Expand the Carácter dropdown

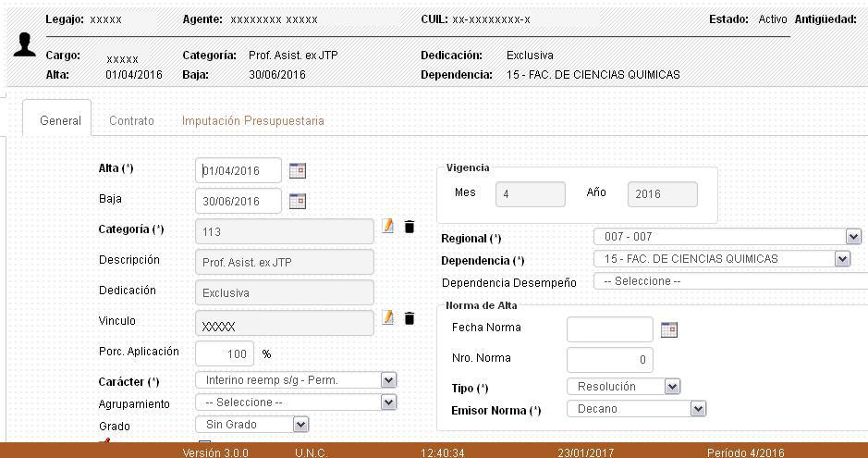[388, 380]
